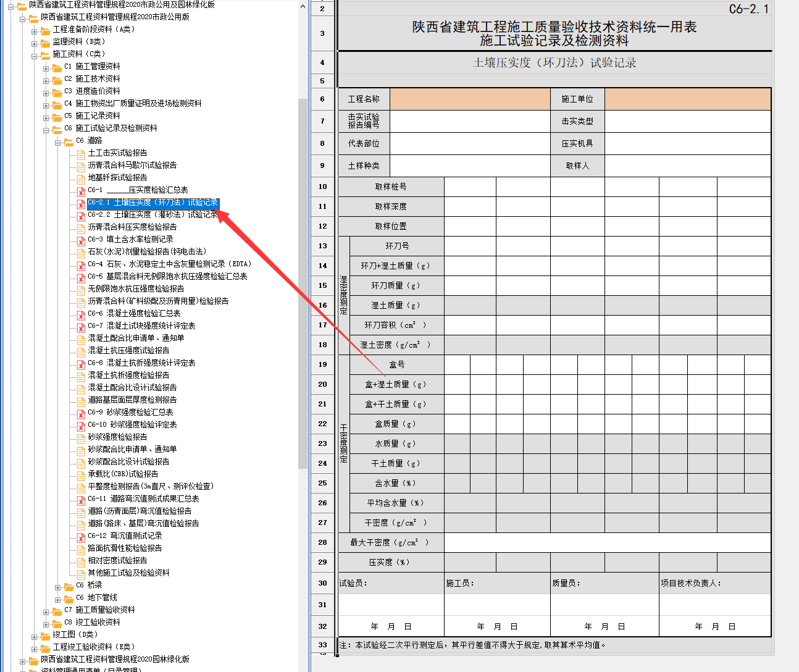Click the 工程名称 input cell

[470, 99]
